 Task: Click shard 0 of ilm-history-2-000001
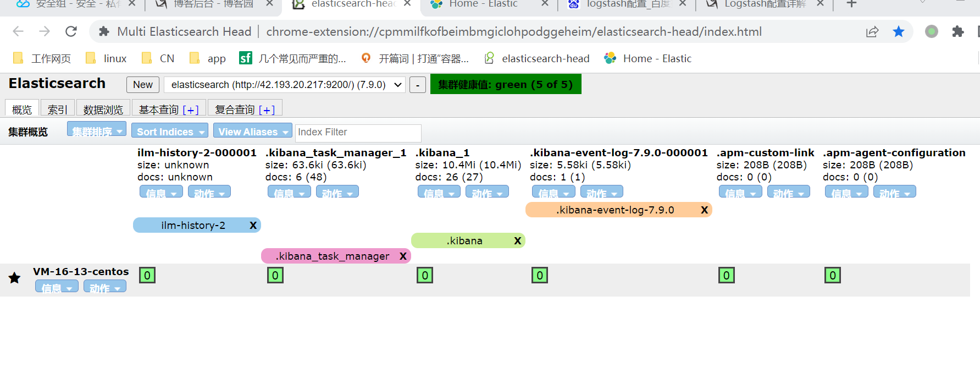click(147, 275)
